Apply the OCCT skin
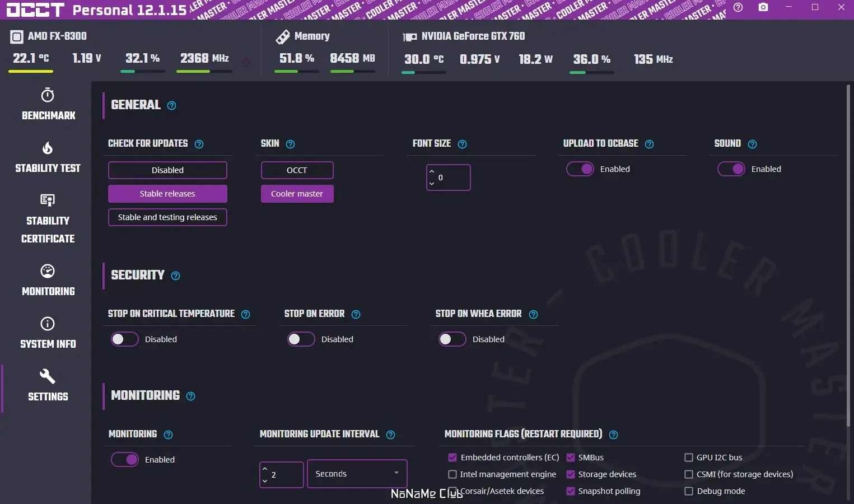The height and width of the screenshot is (504, 854). tap(297, 170)
